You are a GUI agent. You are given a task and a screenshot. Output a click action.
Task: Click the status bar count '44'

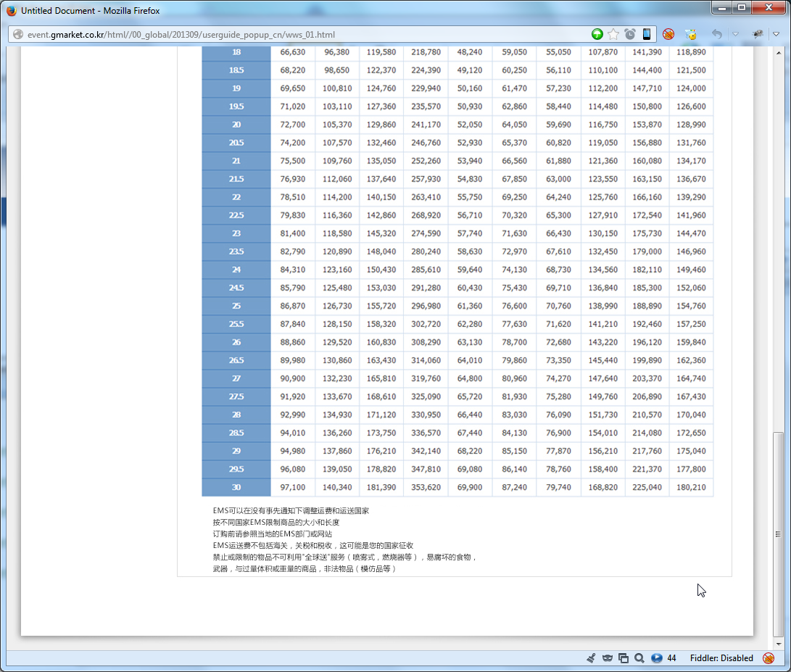pyautogui.click(x=671, y=658)
